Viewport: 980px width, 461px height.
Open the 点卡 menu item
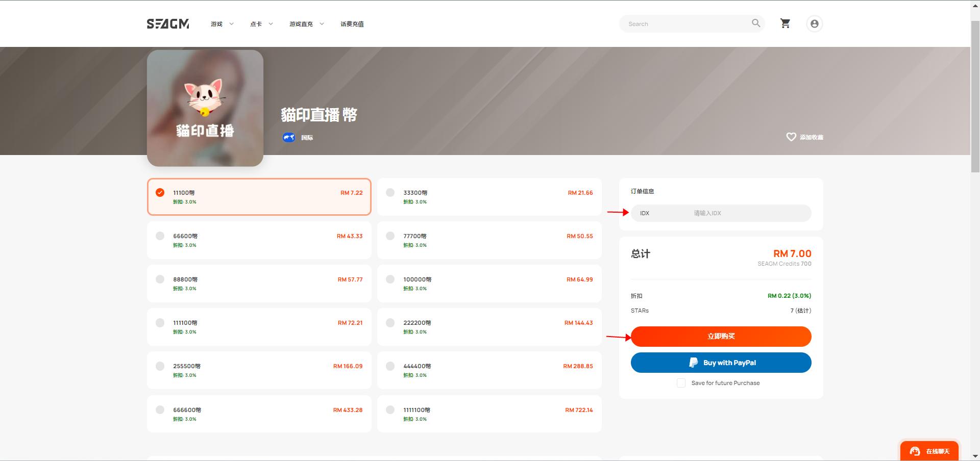[x=256, y=24]
